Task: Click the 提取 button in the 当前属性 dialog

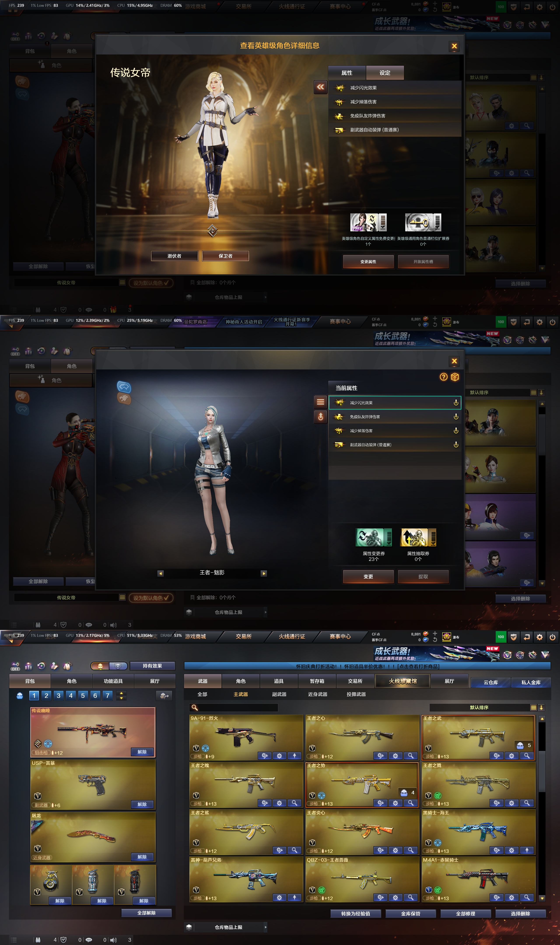Action: click(423, 576)
